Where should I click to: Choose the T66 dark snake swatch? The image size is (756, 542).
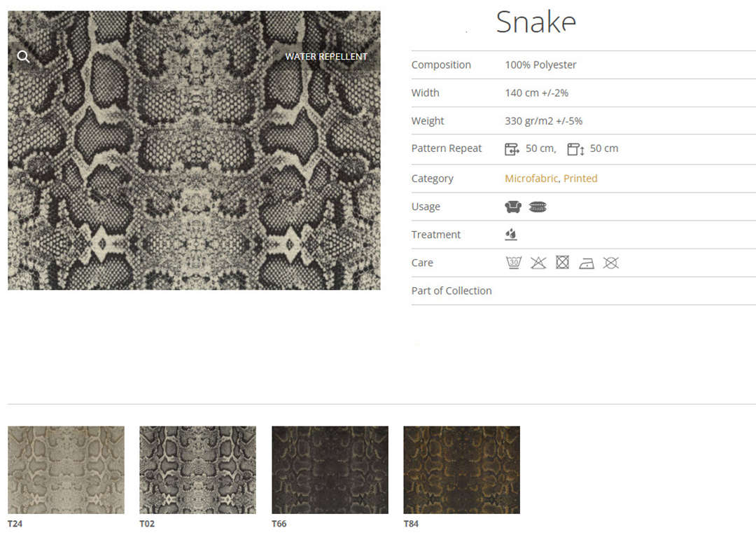tap(330, 470)
